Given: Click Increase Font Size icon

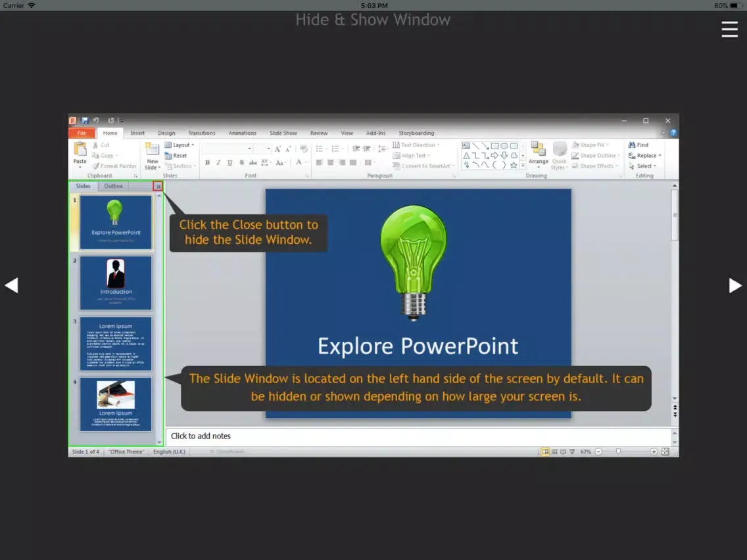Looking at the screenshot, I should point(277,149).
